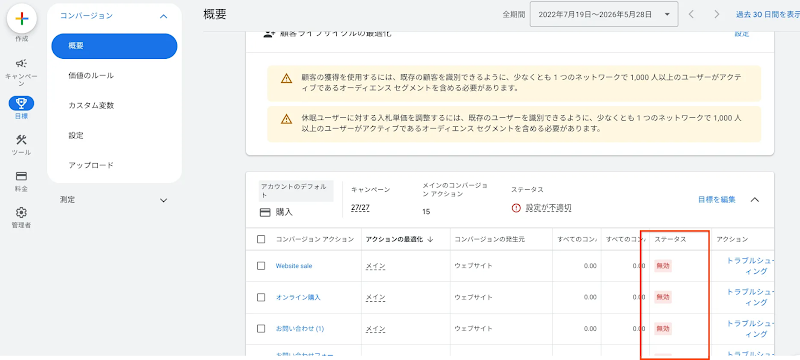Open Admin gear icon in sidebar
This screenshot has height=360, width=800.
coord(21,212)
